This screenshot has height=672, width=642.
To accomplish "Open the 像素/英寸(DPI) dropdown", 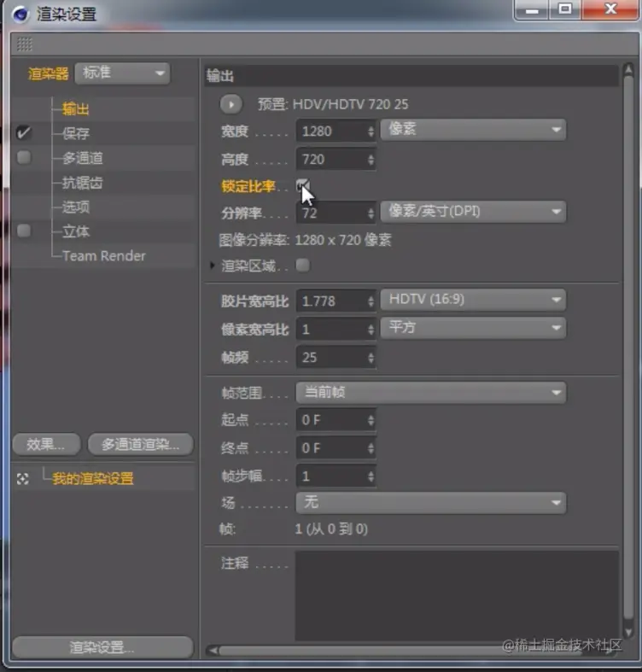I will point(473,212).
